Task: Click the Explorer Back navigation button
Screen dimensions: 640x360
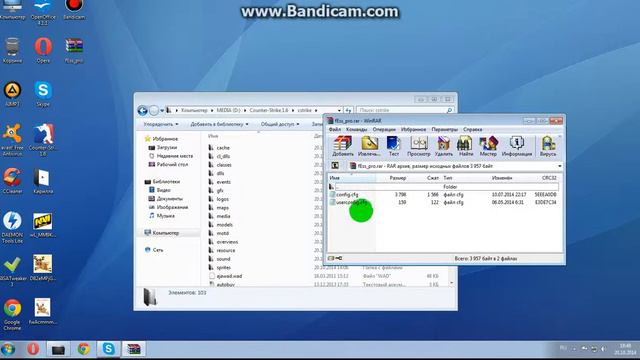Action: [142, 110]
